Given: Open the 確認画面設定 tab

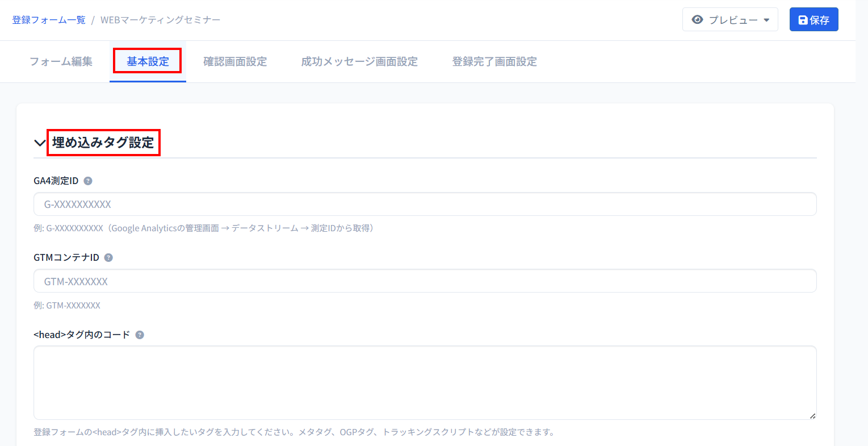Looking at the screenshot, I should (235, 61).
